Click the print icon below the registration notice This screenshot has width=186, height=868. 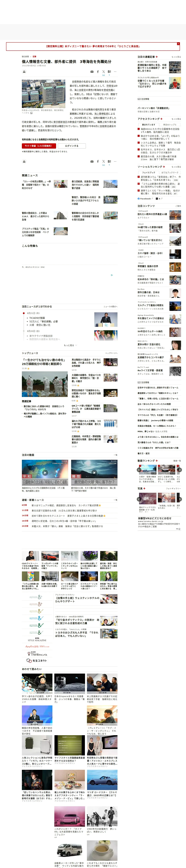click(24, 161)
